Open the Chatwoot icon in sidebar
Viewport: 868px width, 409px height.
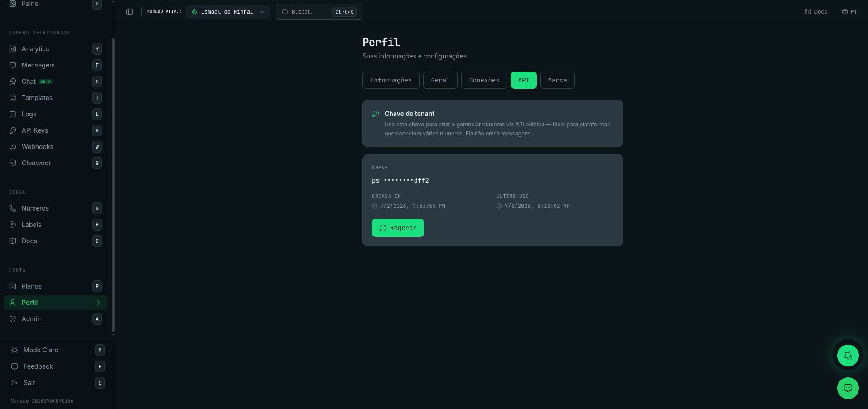tap(13, 163)
